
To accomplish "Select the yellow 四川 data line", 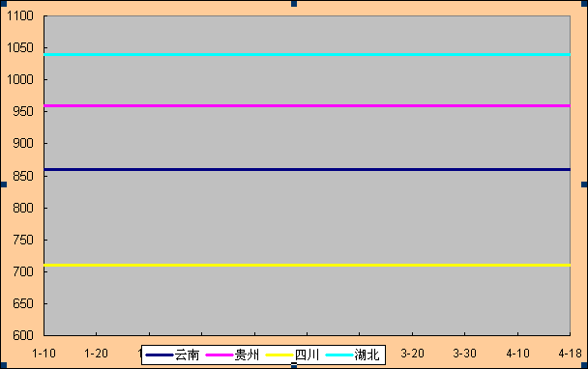I will (308, 266).
